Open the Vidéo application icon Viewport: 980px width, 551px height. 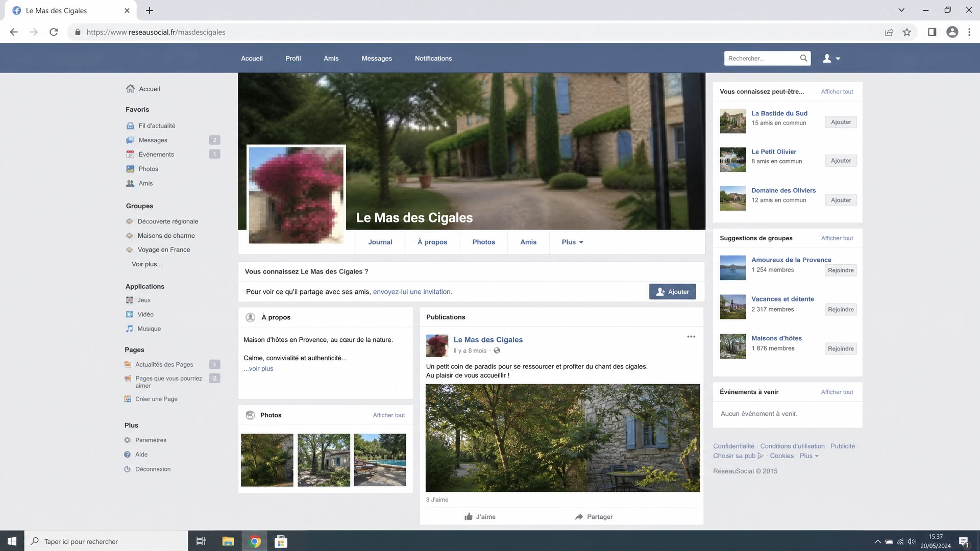click(x=130, y=314)
